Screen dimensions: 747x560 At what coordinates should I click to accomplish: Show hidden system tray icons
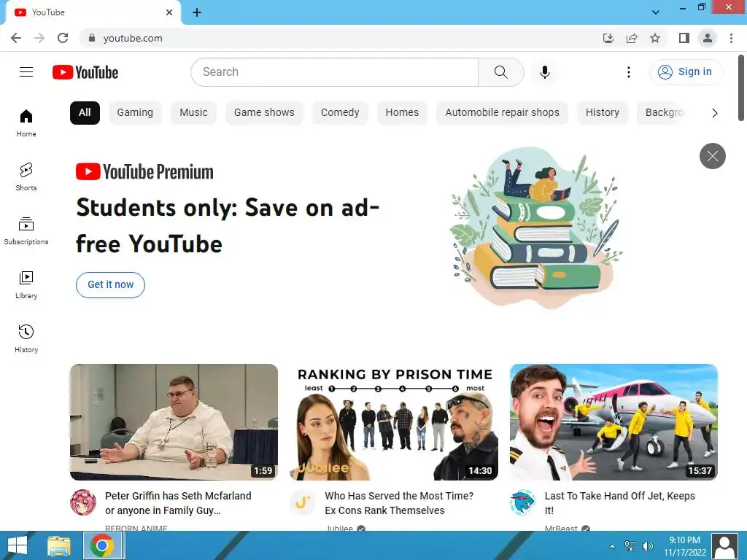click(x=612, y=546)
